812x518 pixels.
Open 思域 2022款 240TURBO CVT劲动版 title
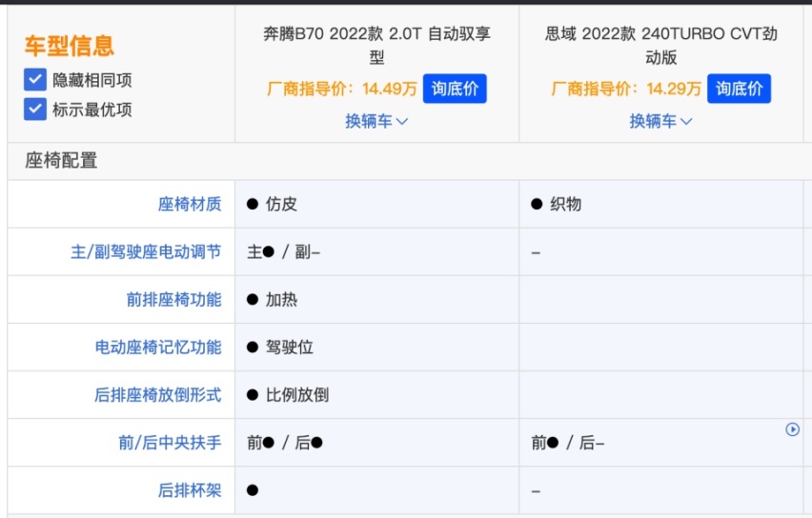click(660, 45)
